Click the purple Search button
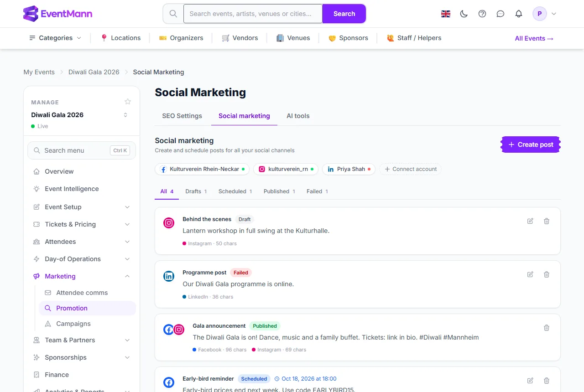584x392 pixels. pyautogui.click(x=344, y=14)
